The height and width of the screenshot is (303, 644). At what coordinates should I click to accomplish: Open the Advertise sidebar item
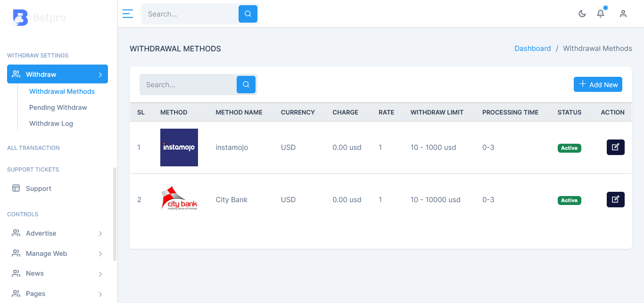tap(58, 233)
